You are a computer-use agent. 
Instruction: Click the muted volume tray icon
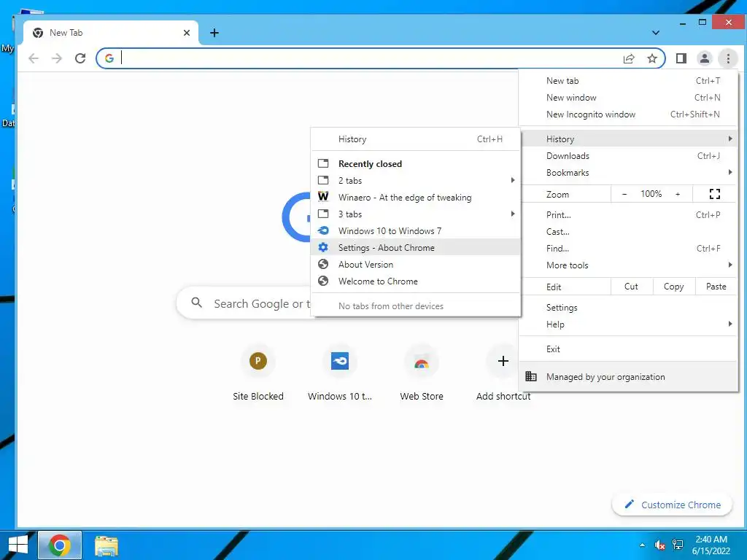(x=659, y=545)
